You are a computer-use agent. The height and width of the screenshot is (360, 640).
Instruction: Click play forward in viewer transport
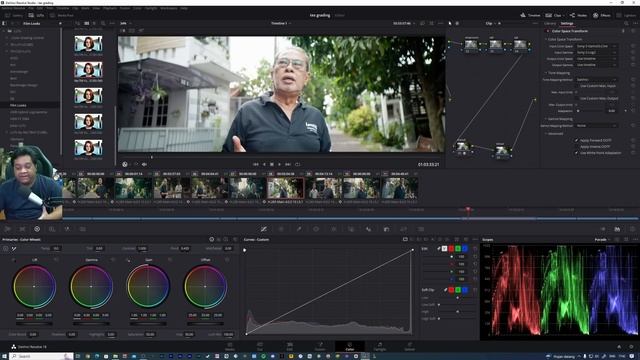(280, 164)
